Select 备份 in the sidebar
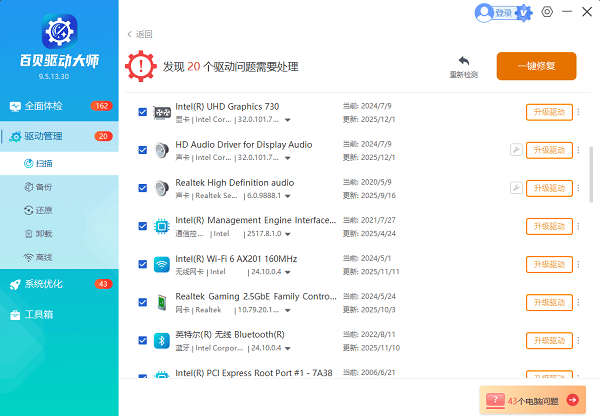 [x=44, y=186]
